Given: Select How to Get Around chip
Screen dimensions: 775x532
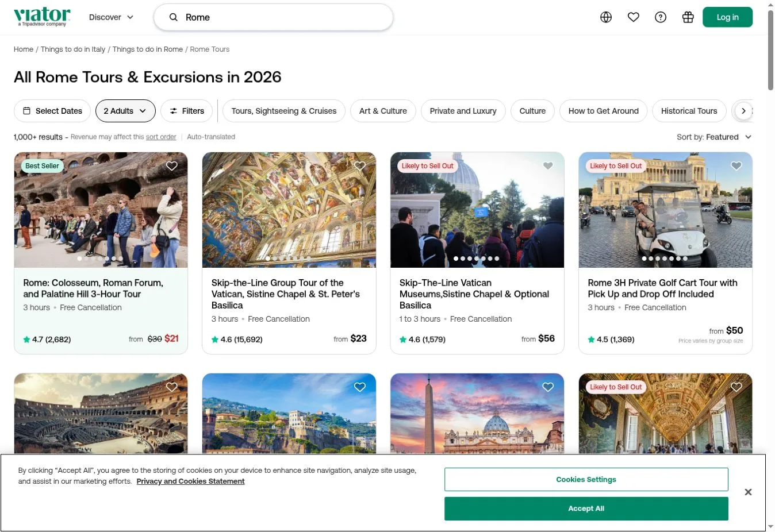Looking at the screenshot, I should pos(604,111).
